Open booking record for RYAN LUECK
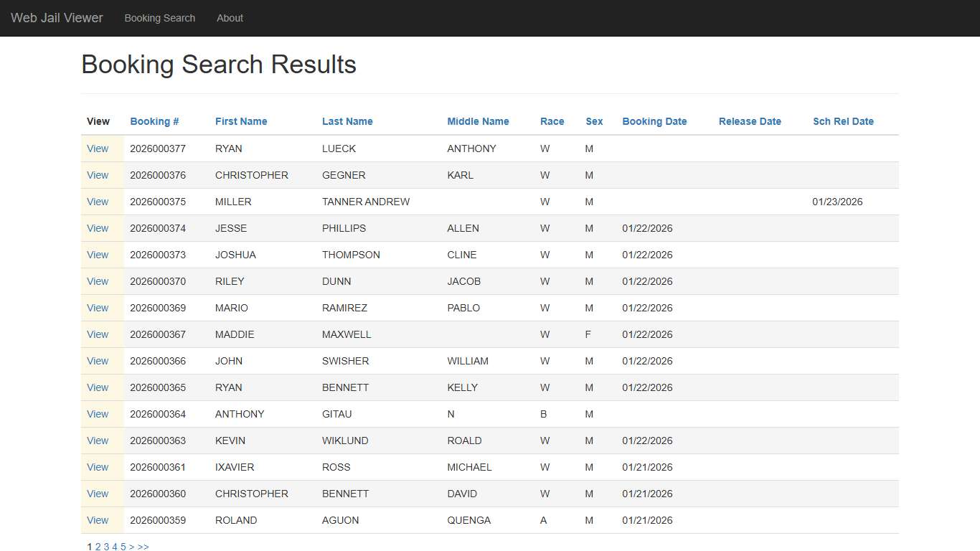 tap(98, 149)
